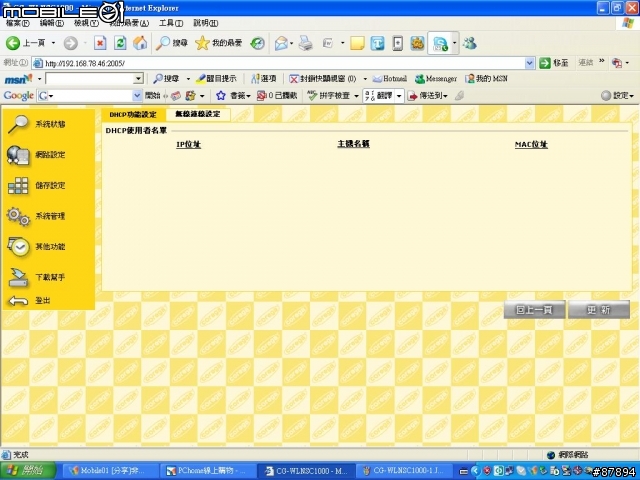
Task: Click in the Google search text field
Action: coord(91,96)
